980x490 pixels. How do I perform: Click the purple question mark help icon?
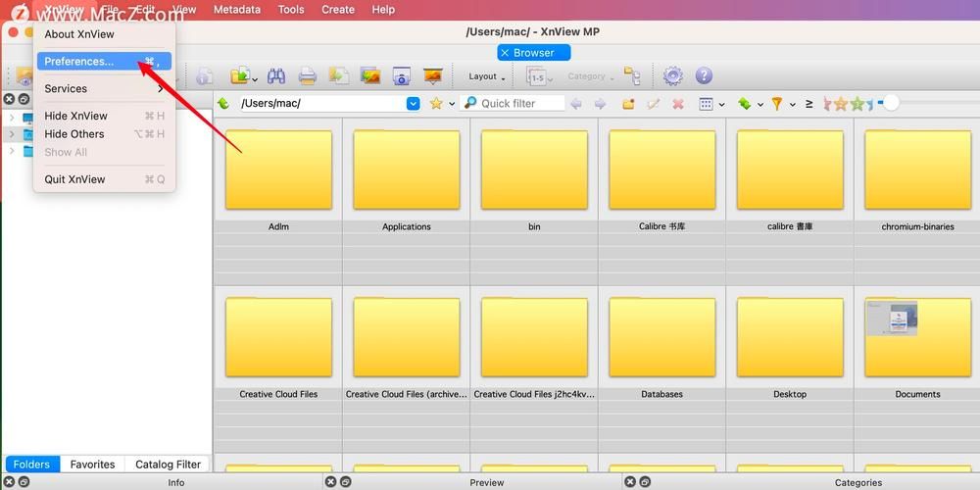(x=704, y=76)
